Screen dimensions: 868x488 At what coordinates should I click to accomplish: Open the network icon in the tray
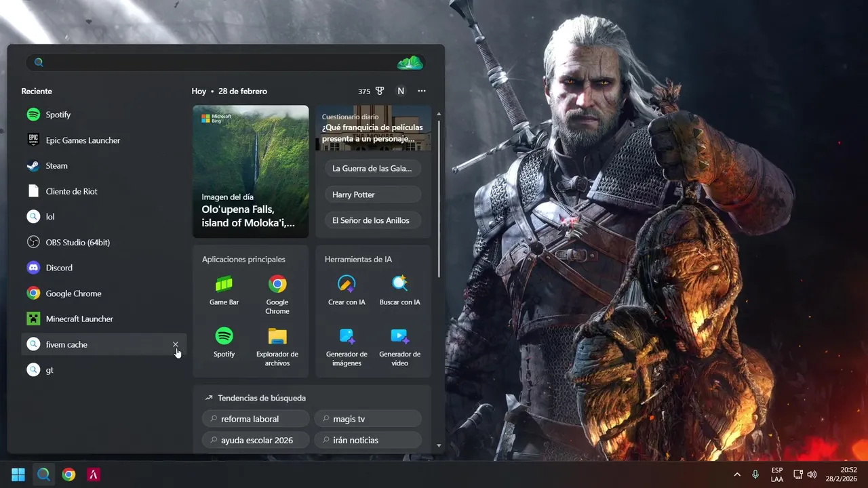click(x=799, y=474)
